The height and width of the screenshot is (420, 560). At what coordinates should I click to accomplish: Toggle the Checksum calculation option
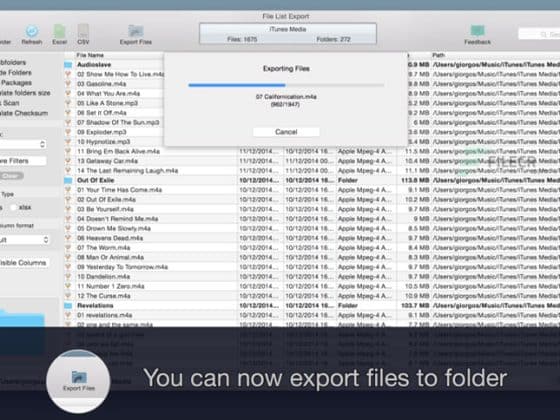[x=24, y=113]
